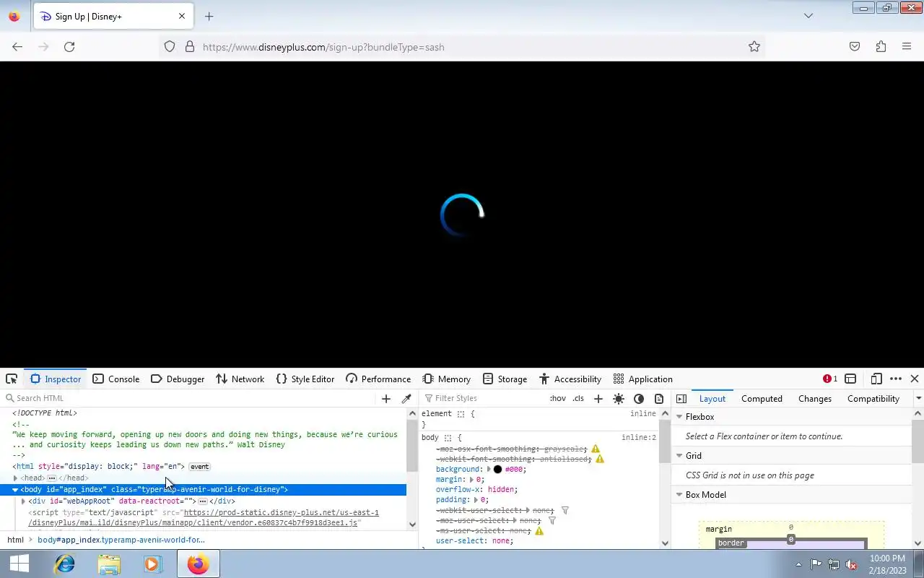The width and height of the screenshot is (924, 578).
Task: Go back to the previous page
Action: point(17,47)
